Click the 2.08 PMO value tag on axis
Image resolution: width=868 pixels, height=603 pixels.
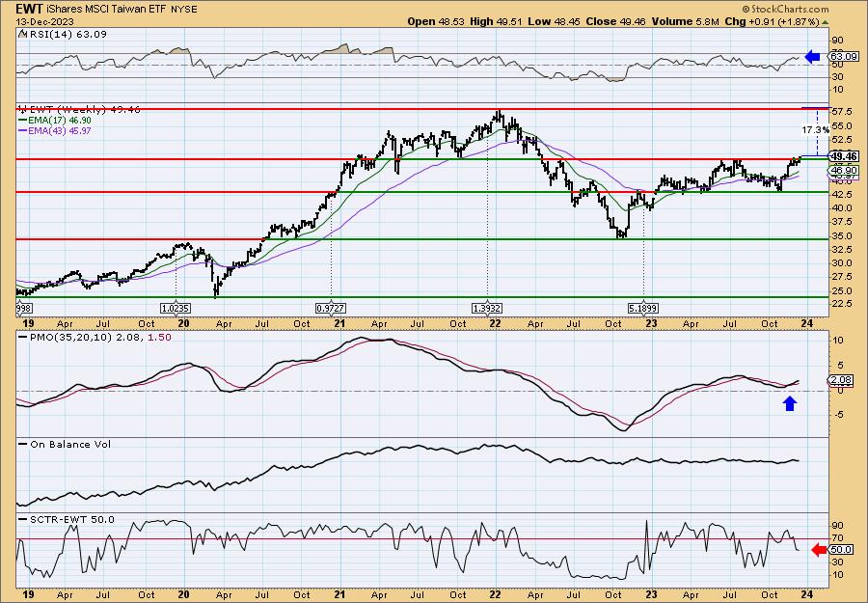tap(841, 380)
